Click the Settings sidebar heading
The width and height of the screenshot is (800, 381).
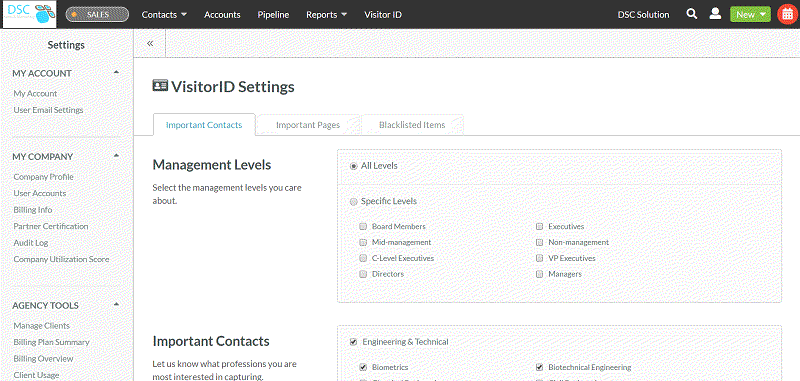(66, 45)
